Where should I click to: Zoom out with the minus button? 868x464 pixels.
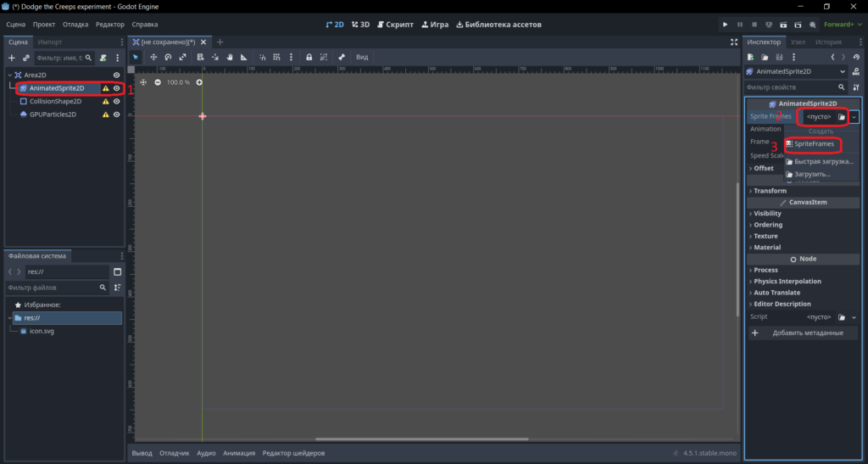(158, 82)
